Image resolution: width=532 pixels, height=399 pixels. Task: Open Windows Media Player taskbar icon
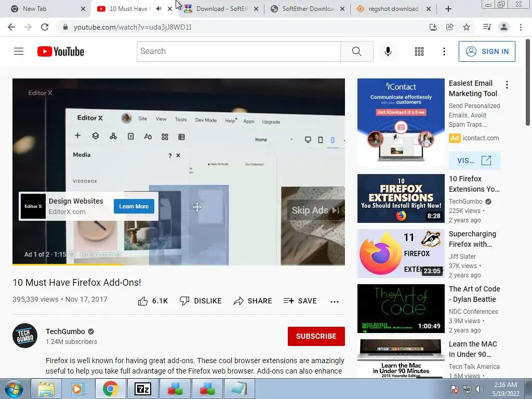[x=78, y=389]
